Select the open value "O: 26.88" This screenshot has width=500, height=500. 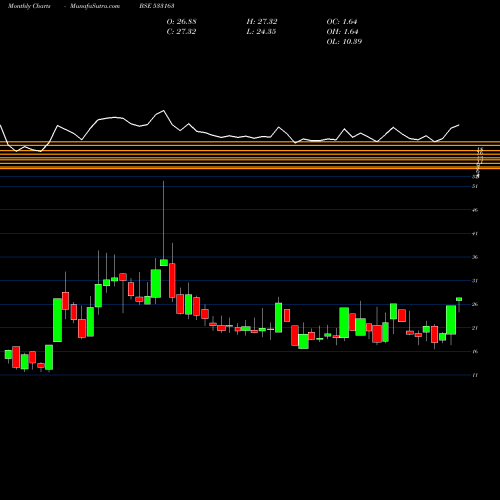click(181, 22)
